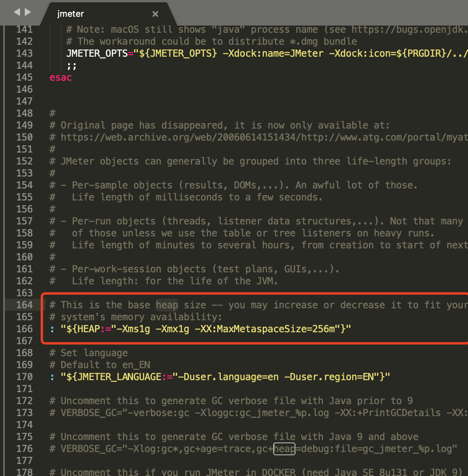Click '-Xms1g' in the heap line
Image resolution: width=468 pixels, height=476 pixels.
click(x=133, y=329)
